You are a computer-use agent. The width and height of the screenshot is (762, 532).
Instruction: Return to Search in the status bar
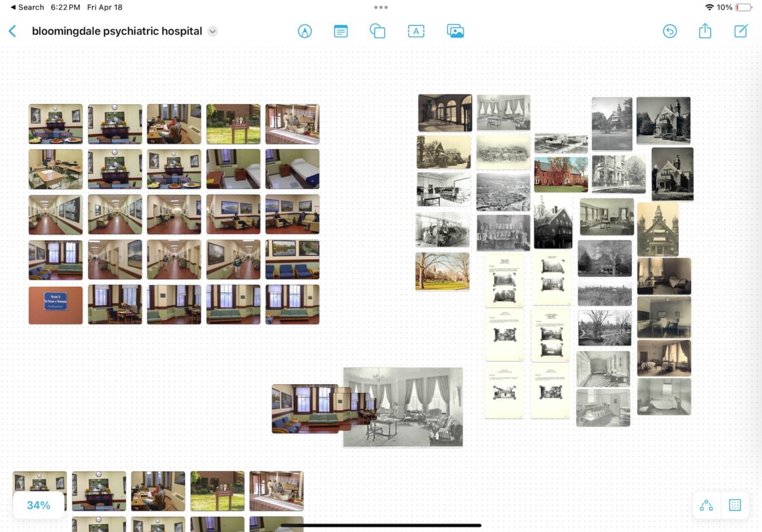(27, 8)
